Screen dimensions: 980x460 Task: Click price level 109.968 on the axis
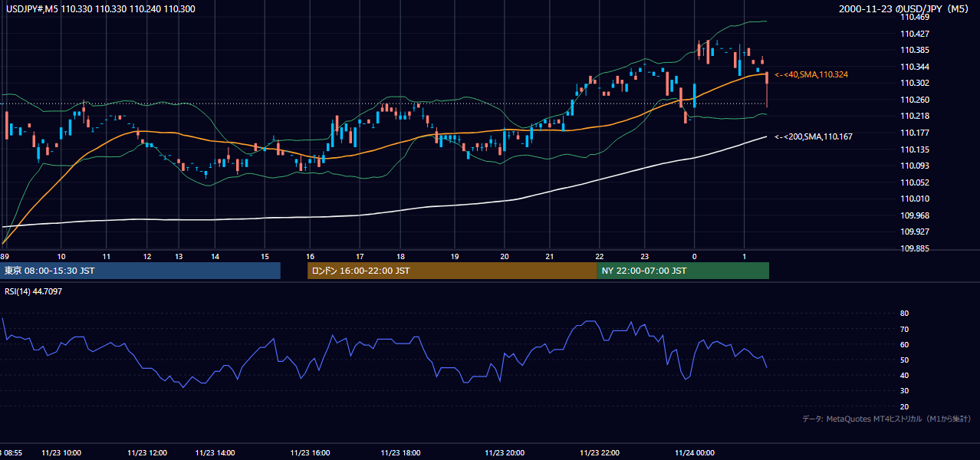[x=915, y=215]
